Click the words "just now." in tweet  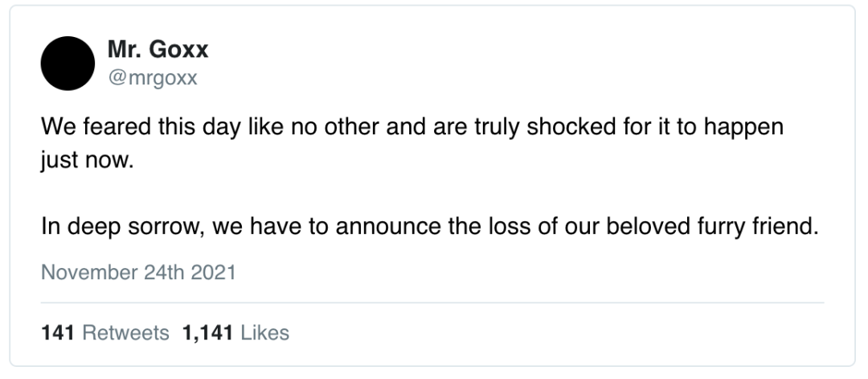point(84,162)
